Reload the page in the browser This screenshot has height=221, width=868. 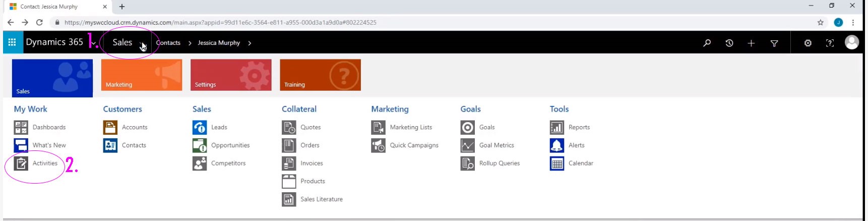[x=39, y=22]
